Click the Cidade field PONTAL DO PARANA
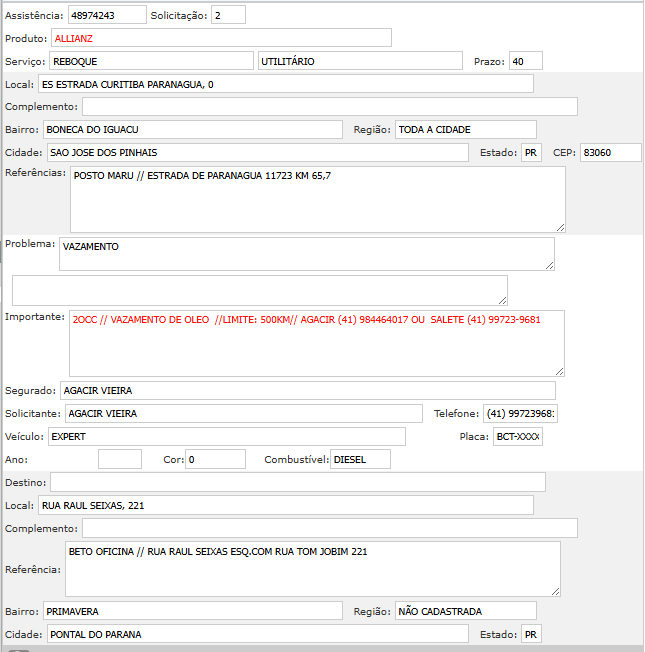The width and height of the screenshot is (645, 652). click(x=257, y=634)
